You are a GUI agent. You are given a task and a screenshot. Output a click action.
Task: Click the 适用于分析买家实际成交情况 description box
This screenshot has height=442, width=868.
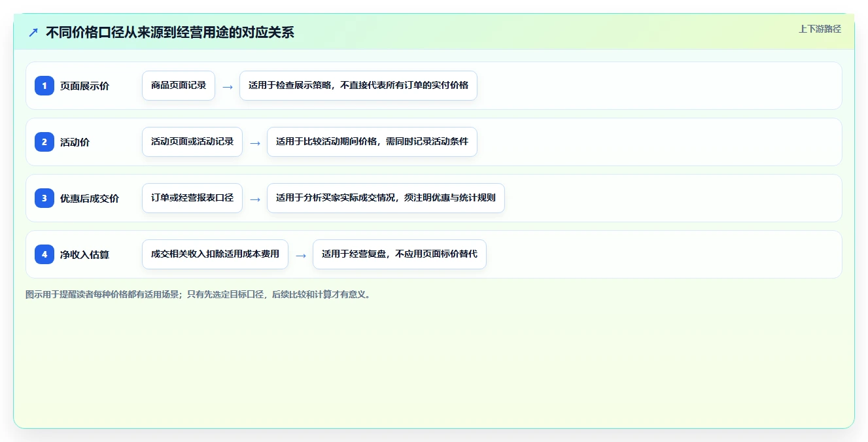[x=386, y=198]
